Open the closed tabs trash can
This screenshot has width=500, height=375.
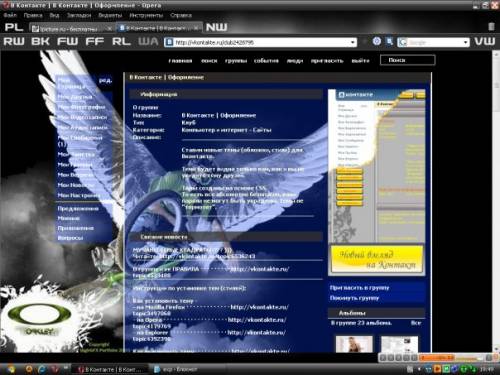tap(491, 27)
